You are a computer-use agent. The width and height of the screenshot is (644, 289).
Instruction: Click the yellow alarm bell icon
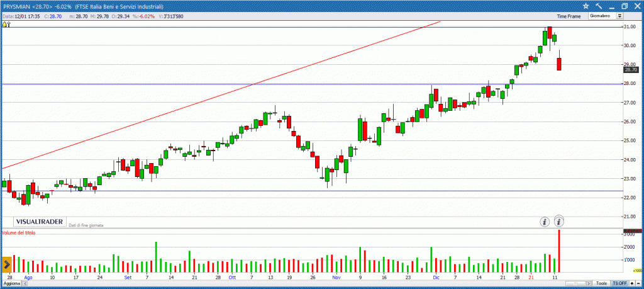4,25
